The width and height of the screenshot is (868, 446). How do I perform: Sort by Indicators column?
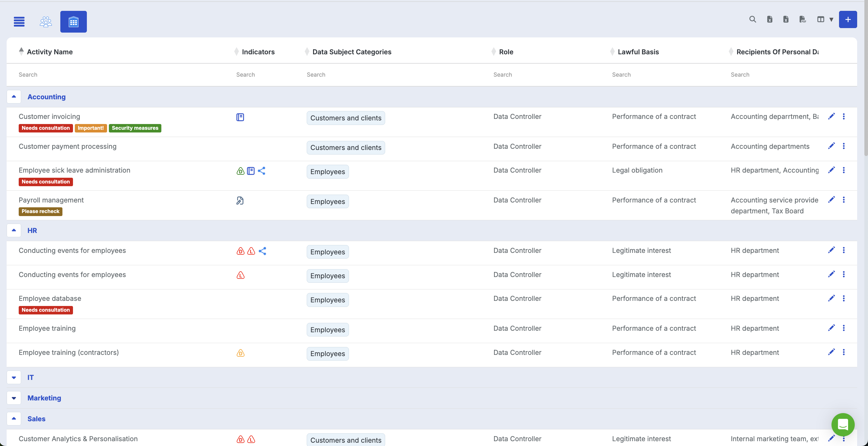(255, 52)
